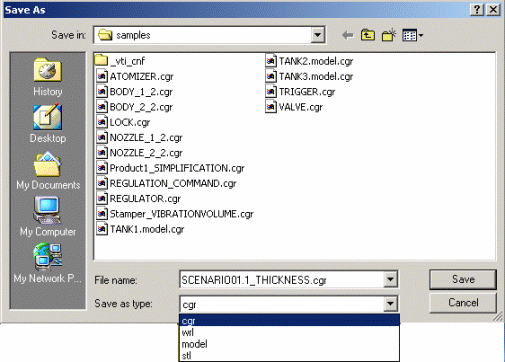Screen dimensions: 505x362
Task: Click the dialog Help question-mark button
Action: click(477, 10)
